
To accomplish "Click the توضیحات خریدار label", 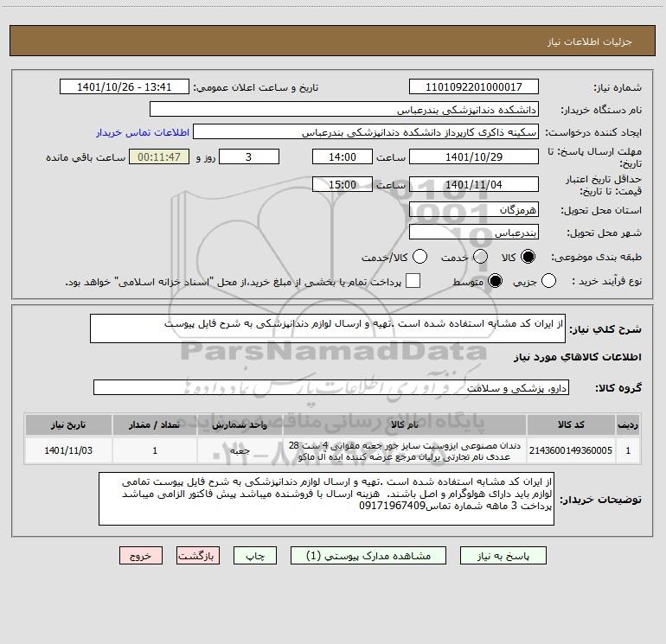I will point(601,500).
